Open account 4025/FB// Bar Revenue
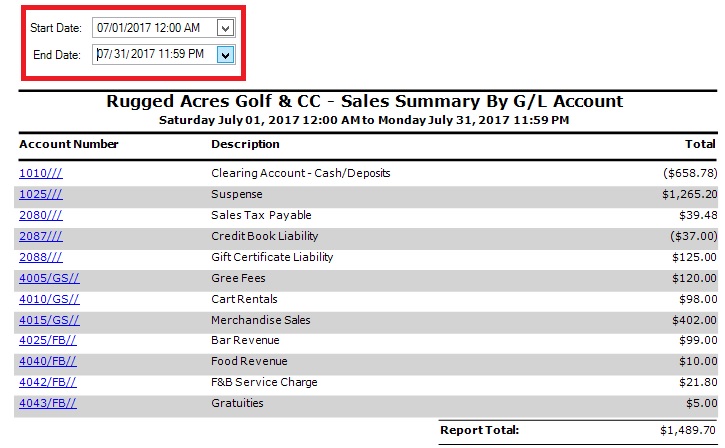Screen dimensions: 725x448 (47, 341)
